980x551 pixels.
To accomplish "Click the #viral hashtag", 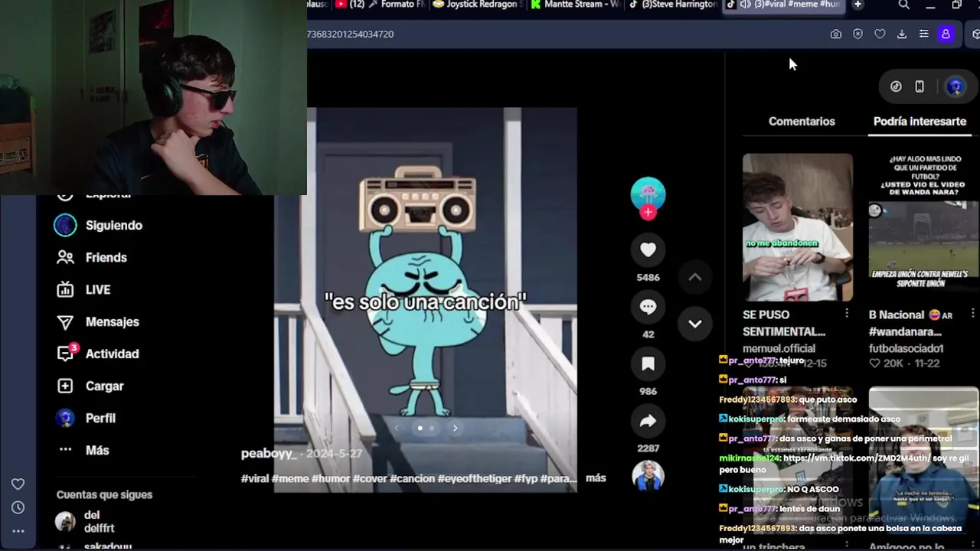I will [x=254, y=478].
